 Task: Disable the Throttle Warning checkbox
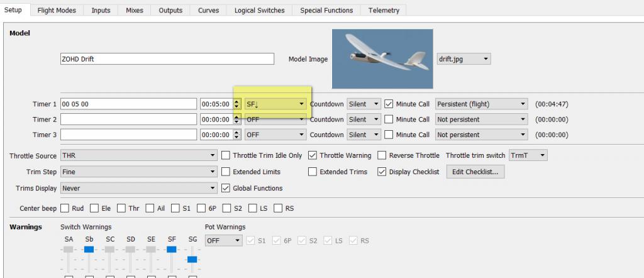[x=313, y=155]
